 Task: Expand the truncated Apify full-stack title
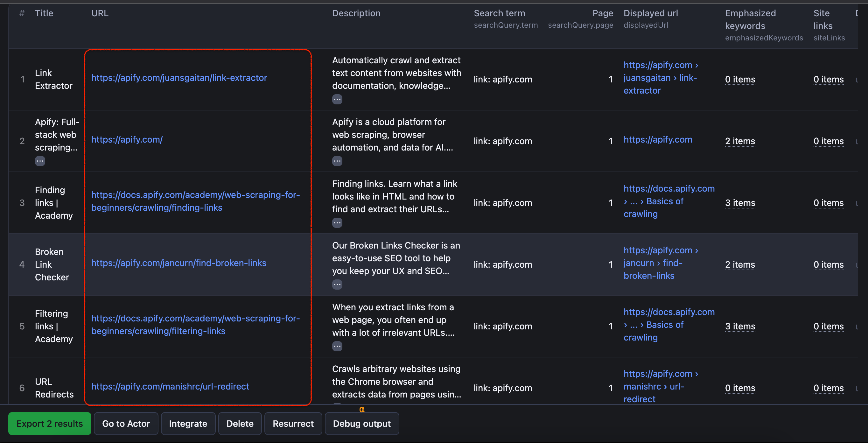tap(40, 161)
